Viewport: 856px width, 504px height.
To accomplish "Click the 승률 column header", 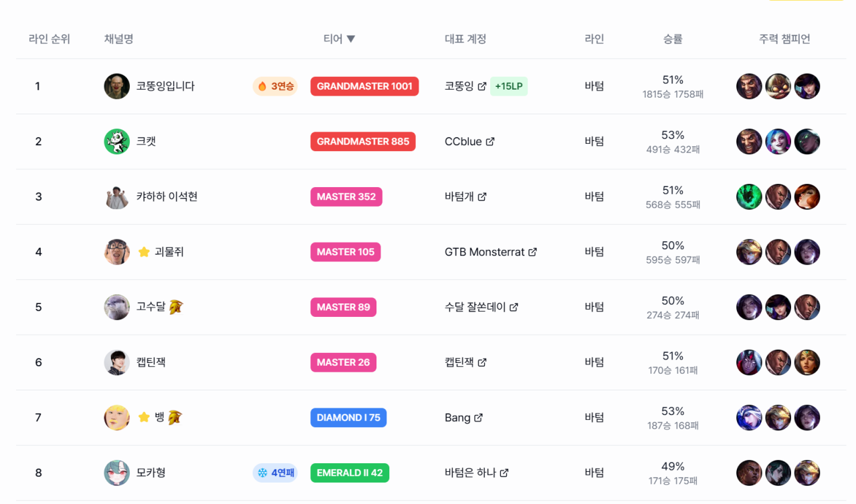I will pyautogui.click(x=673, y=39).
